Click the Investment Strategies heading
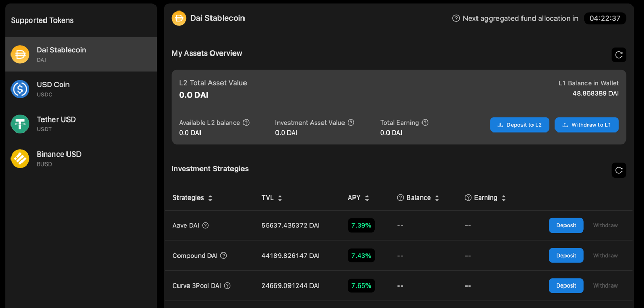The image size is (644, 308). 210,169
